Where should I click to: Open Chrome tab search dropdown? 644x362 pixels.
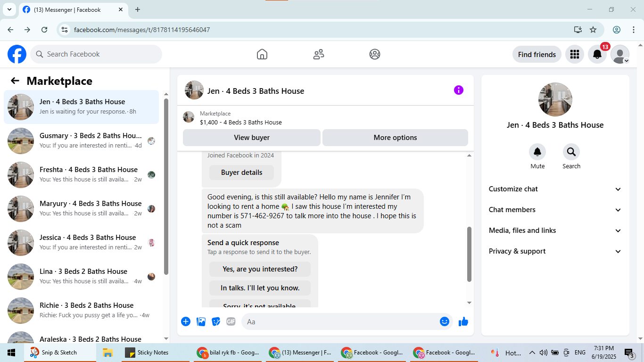pyautogui.click(x=9, y=9)
